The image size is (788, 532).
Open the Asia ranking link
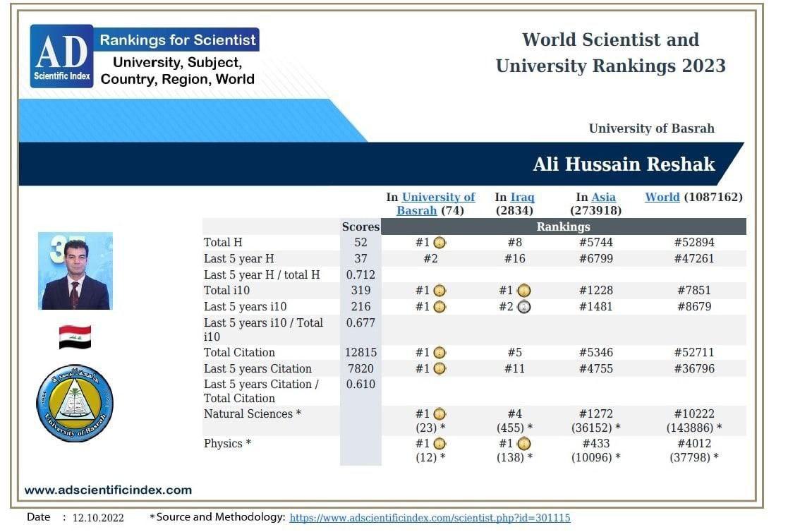pos(603,198)
